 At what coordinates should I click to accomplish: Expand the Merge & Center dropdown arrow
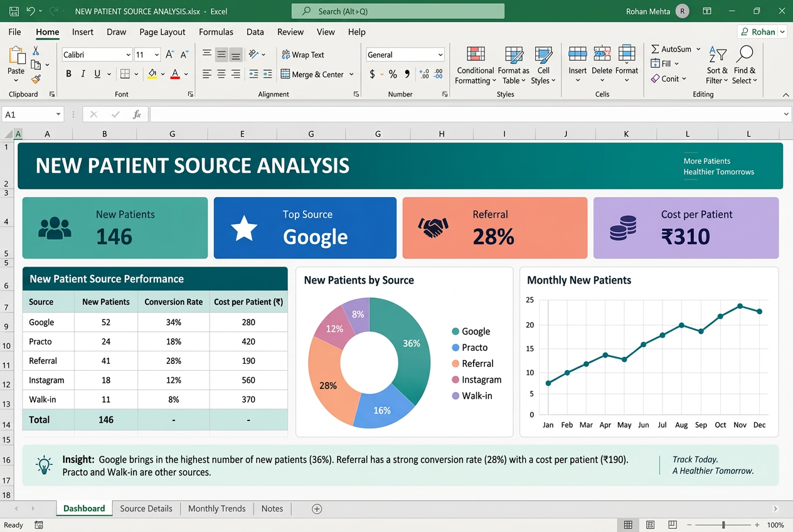pyautogui.click(x=351, y=74)
